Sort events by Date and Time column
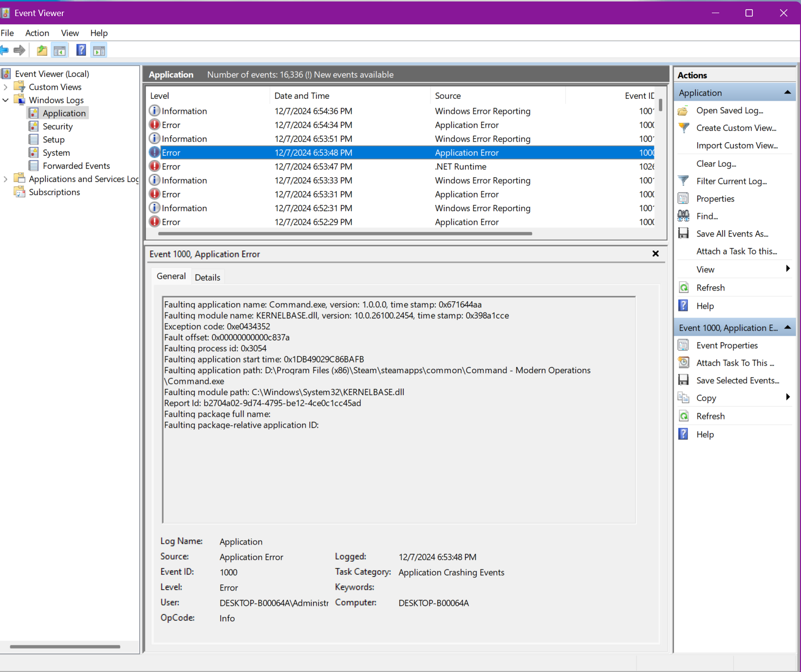This screenshot has height=672, width=801. click(350, 96)
